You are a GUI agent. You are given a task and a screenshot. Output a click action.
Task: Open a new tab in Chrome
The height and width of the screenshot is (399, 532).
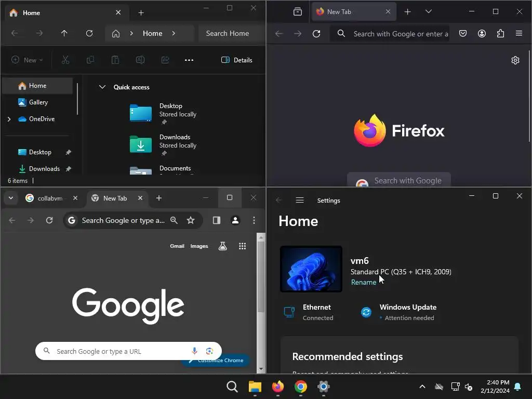point(159,198)
